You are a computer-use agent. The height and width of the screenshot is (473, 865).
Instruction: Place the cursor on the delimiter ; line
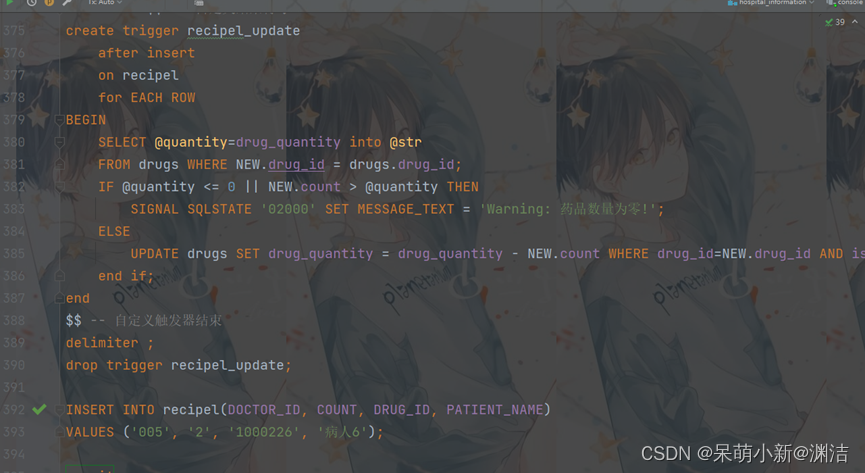(x=109, y=343)
